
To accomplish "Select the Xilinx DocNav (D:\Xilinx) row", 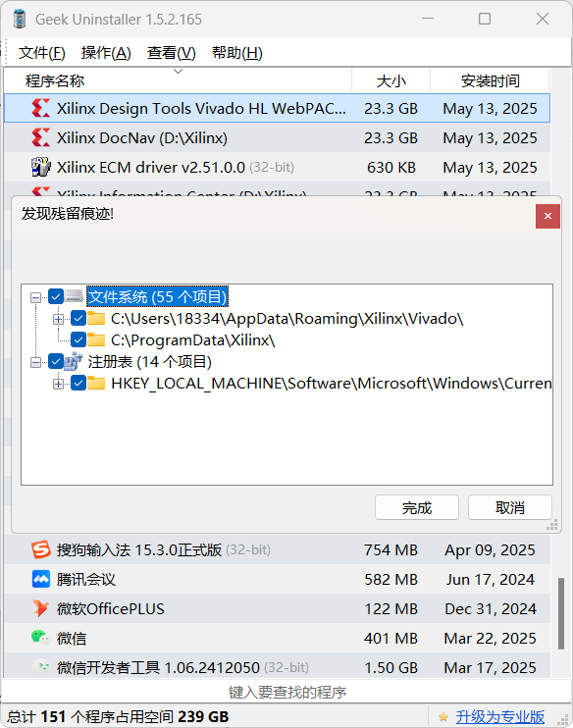I will 278,138.
